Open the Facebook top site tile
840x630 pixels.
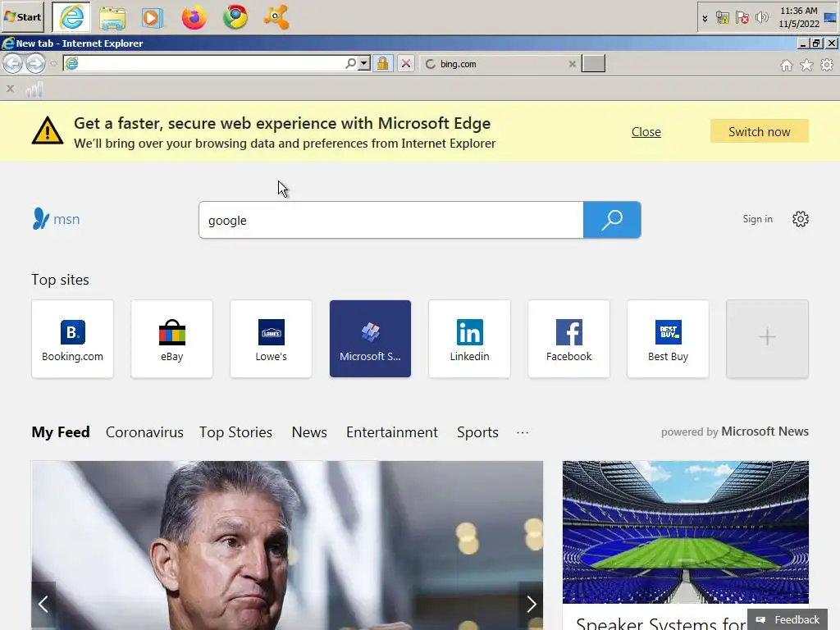pyautogui.click(x=569, y=339)
